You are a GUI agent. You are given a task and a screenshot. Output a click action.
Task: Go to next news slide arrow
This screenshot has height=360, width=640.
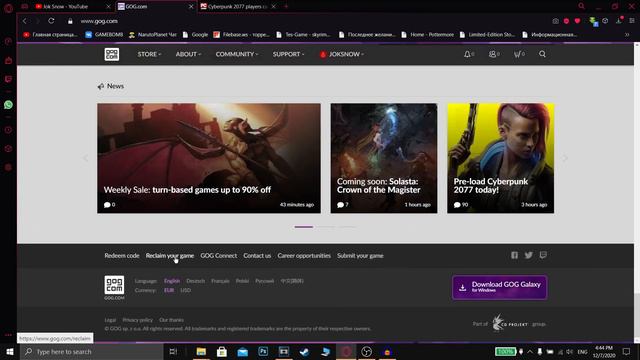(565, 158)
